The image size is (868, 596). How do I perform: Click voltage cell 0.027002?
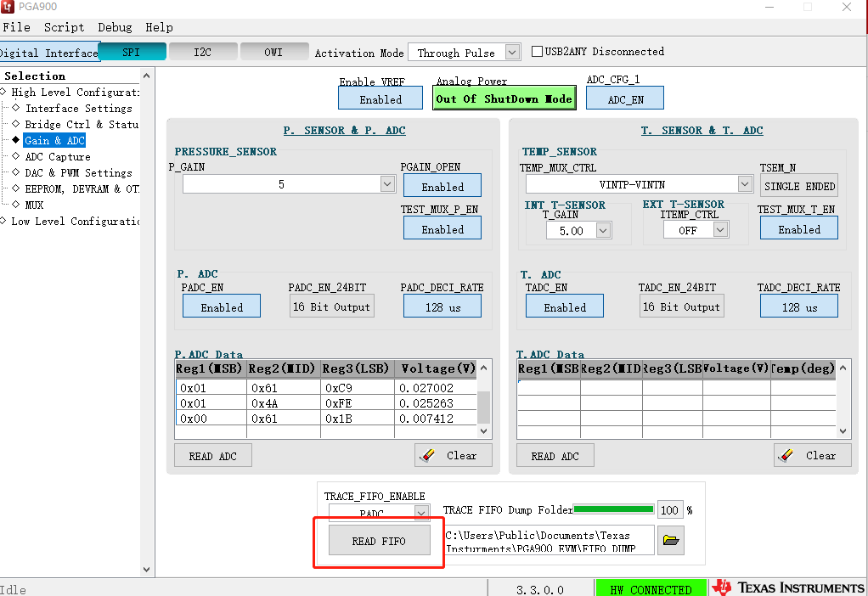(435, 388)
